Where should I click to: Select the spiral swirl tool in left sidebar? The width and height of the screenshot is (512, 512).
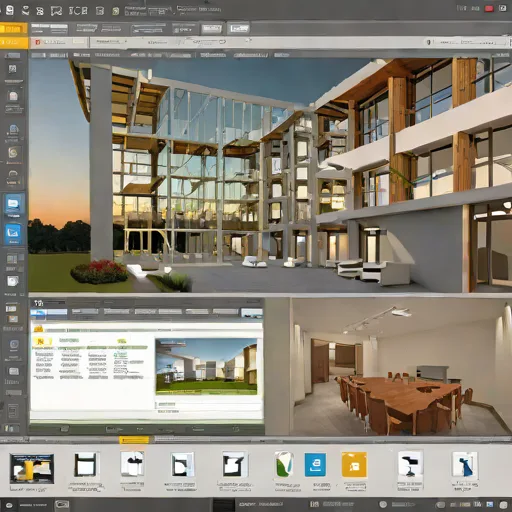point(13,153)
